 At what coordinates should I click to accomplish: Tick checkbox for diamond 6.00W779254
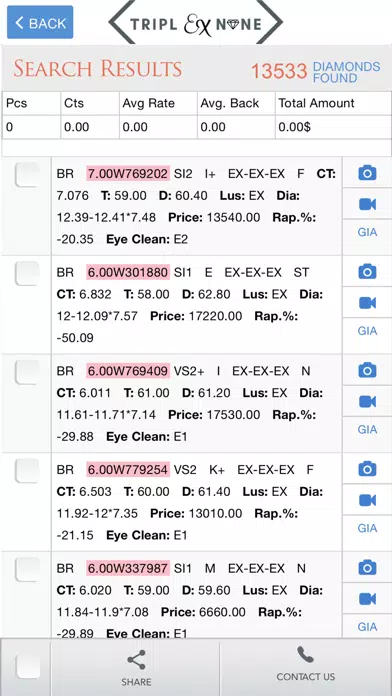(x=27, y=471)
